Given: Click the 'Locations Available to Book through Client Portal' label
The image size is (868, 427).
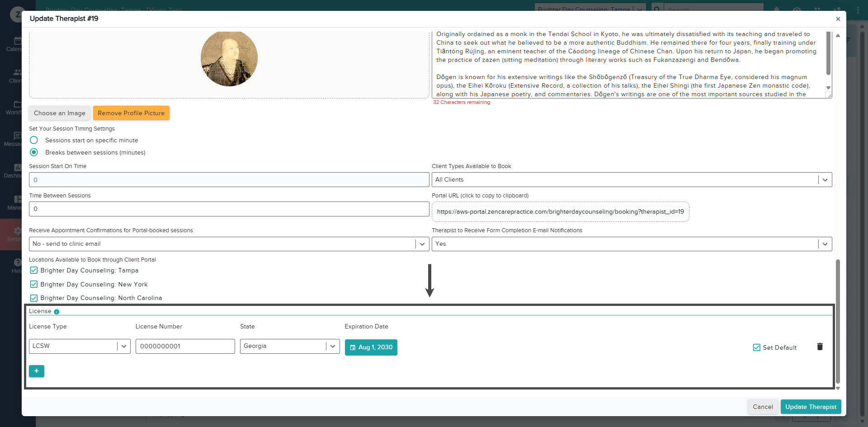Looking at the screenshot, I should 92,260.
